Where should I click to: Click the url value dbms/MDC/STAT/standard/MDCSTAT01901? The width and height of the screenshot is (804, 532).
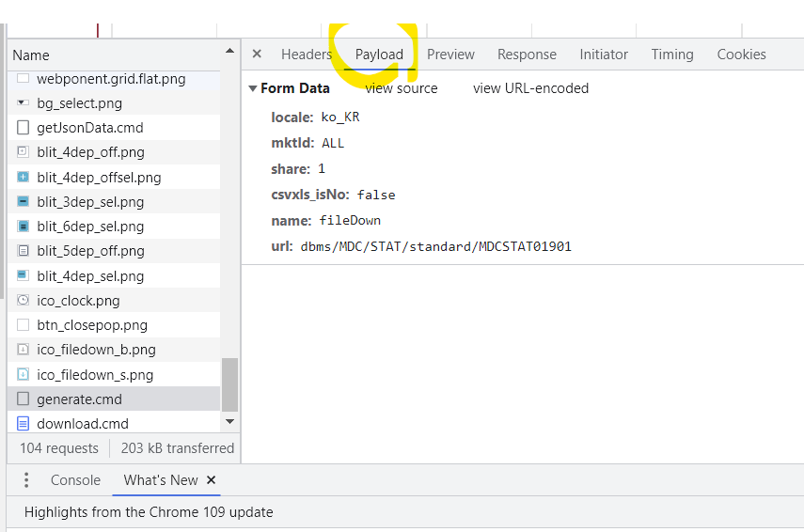click(x=435, y=246)
